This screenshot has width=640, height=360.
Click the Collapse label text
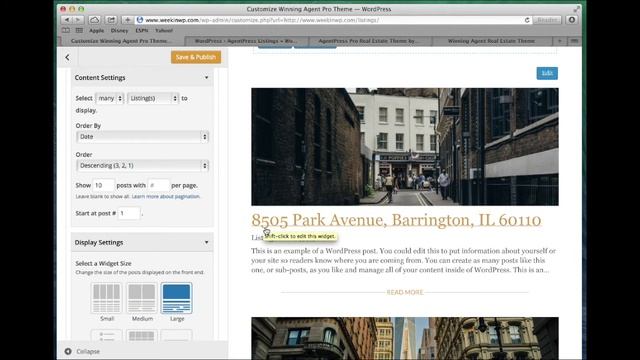point(88,351)
